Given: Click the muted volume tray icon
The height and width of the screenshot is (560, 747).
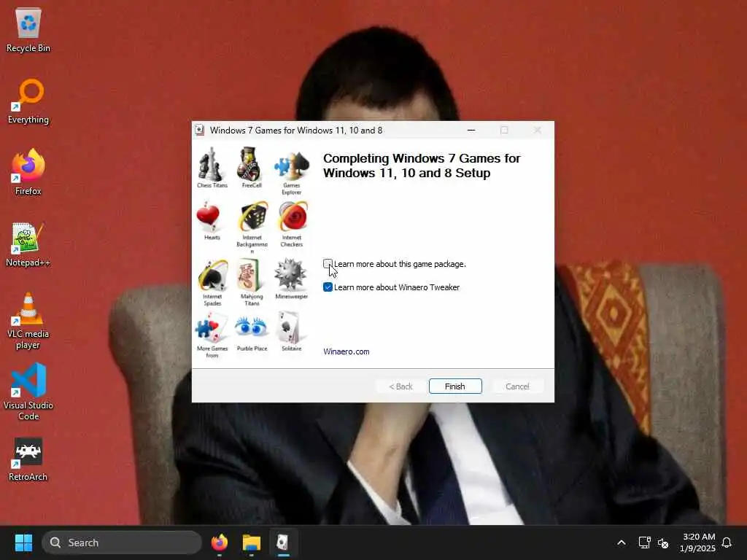Looking at the screenshot, I should (662, 542).
